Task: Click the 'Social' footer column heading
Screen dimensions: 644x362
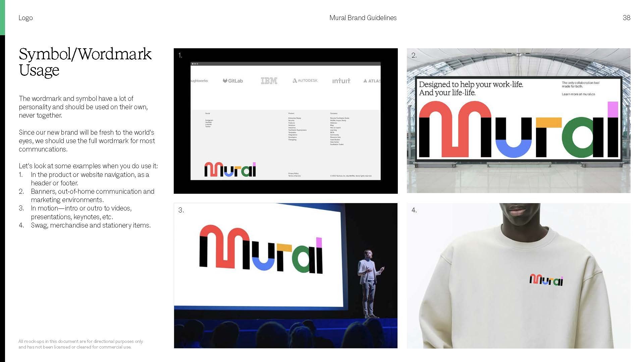Action: coord(208,113)
